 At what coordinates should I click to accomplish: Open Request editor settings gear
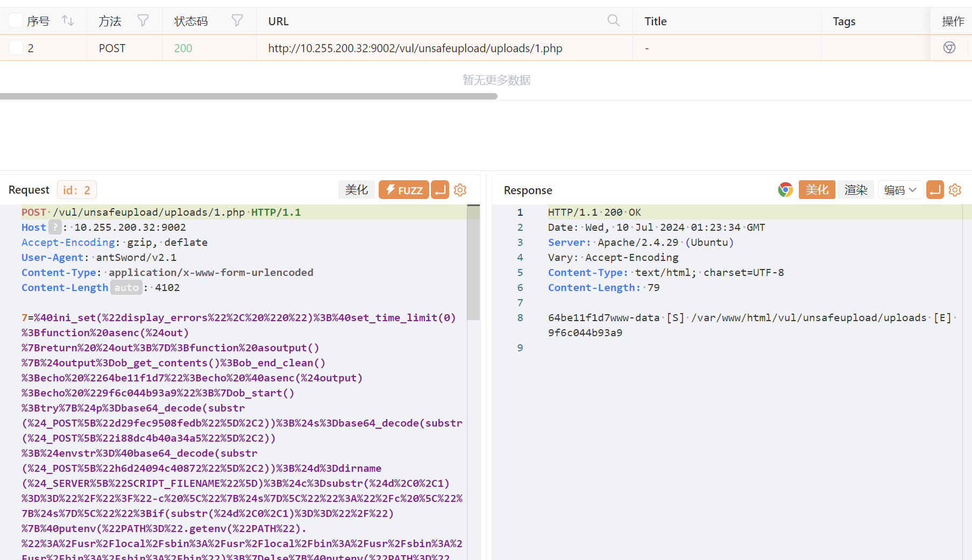(460, 190)
